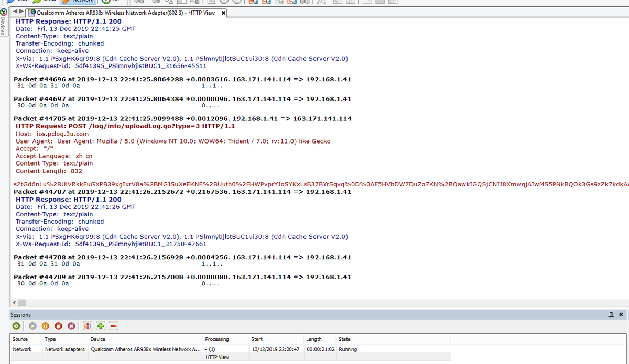
Task: Click the tab scroll right arrow
Action: point(23,13)
